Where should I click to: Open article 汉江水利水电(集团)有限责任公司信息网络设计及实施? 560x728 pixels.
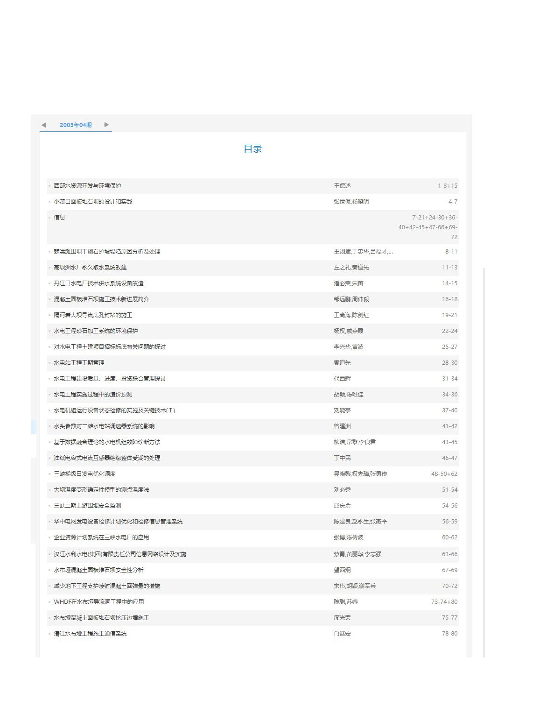[x=120, y=554]
